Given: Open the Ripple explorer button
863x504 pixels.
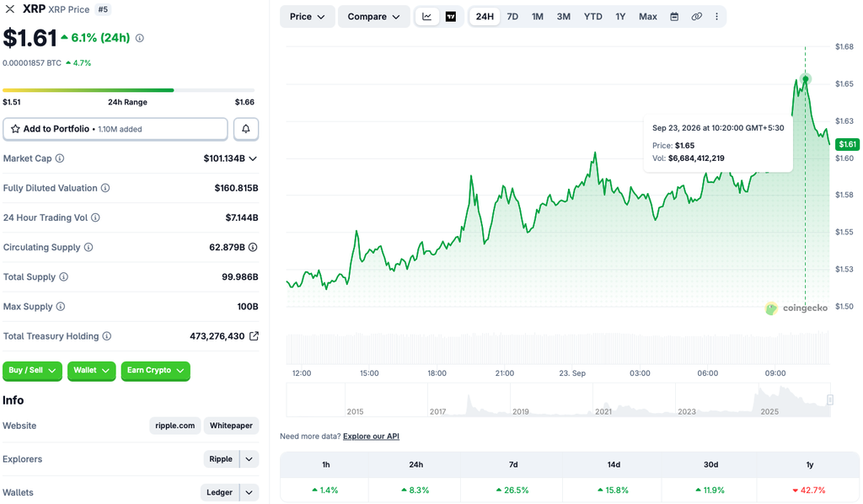Looking at the screenshot, I should [x=221, y=458].
